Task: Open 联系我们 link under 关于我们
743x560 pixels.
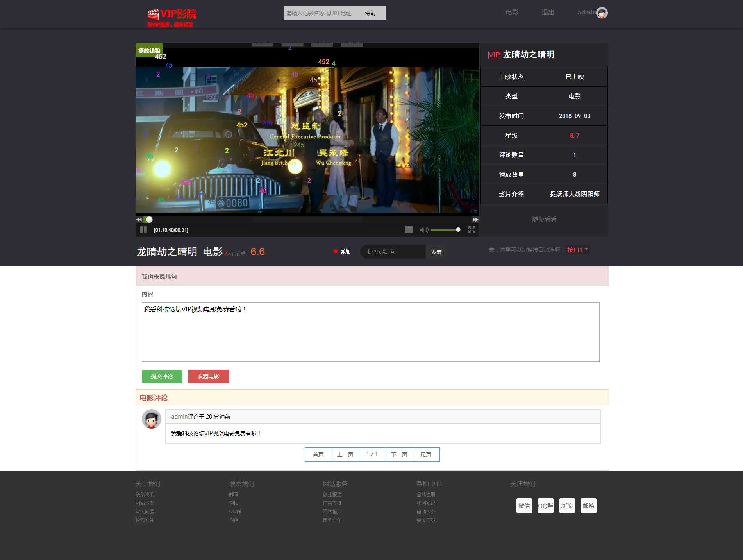Action: click(145, 494)
